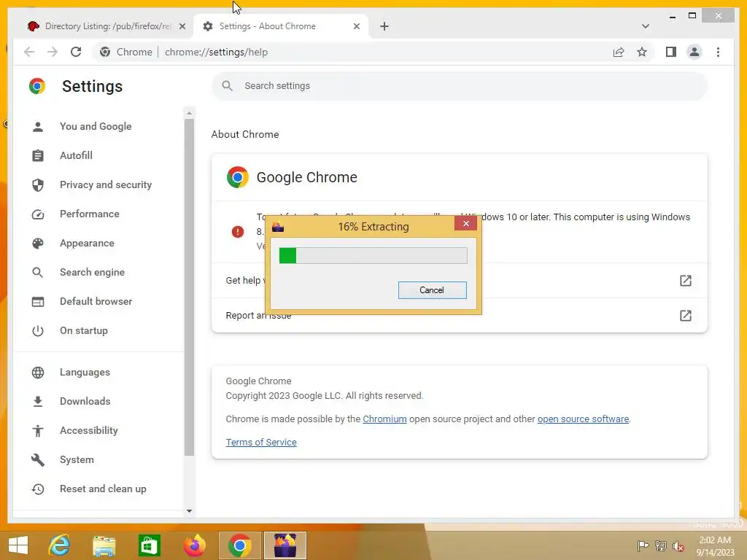The width and height of the screenshot is (747, 560).
Task: Cancel the extraction dialog
Action: tap(432, 290)
